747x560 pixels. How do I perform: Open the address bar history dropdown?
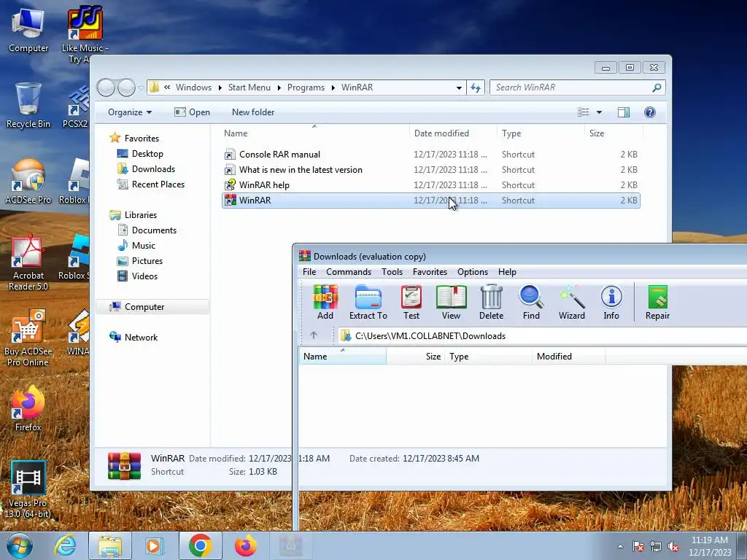[x=459, y=87]
